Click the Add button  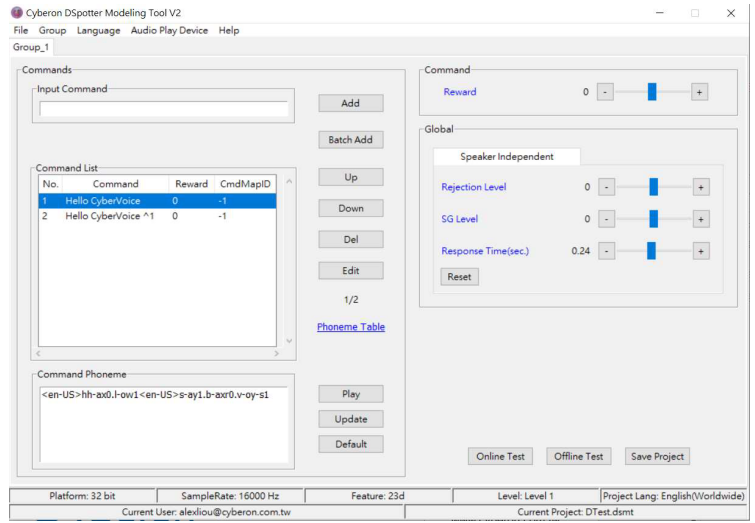click(x=351, y=103)
